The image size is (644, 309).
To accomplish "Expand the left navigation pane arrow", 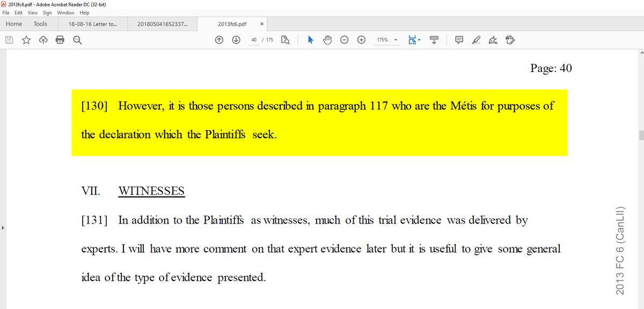I will coord(3,229).
